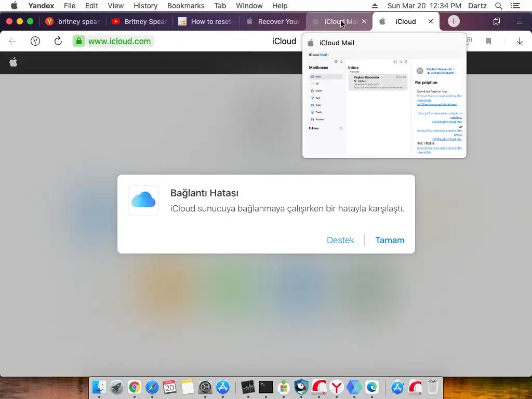532x399 pixels.
Task: Open the puffin shield browser in dock
Action: pos(301,387)
